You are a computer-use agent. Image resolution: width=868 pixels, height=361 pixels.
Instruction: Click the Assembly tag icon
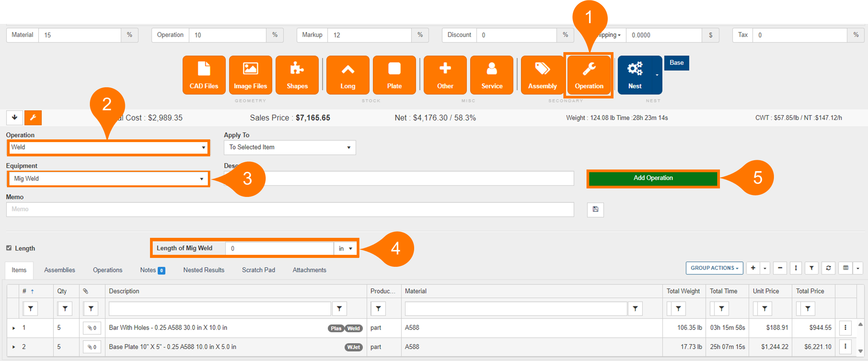click(x=542, y=75)
